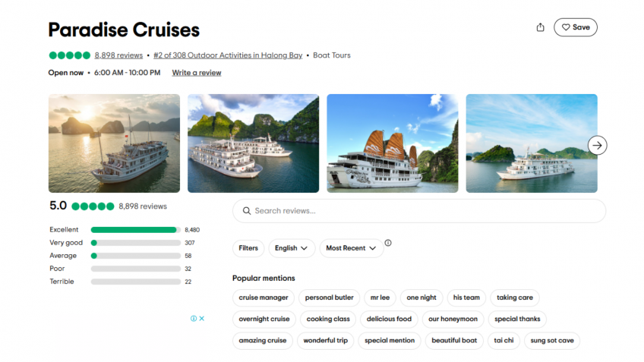The width and height of the screenshot is (644, 362).
Task: Click the Write a review link
Action: click(197, 73)
